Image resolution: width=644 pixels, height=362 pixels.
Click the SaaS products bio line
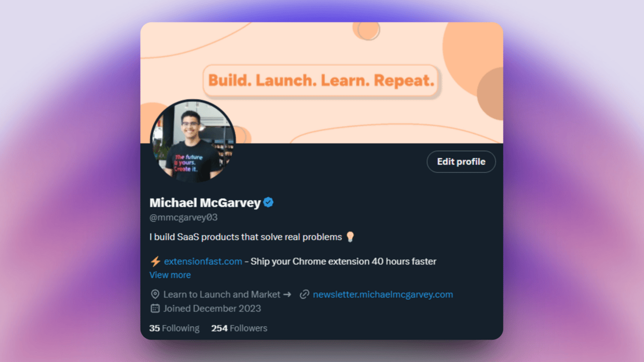pyautogui.click(x=246, y=237)
